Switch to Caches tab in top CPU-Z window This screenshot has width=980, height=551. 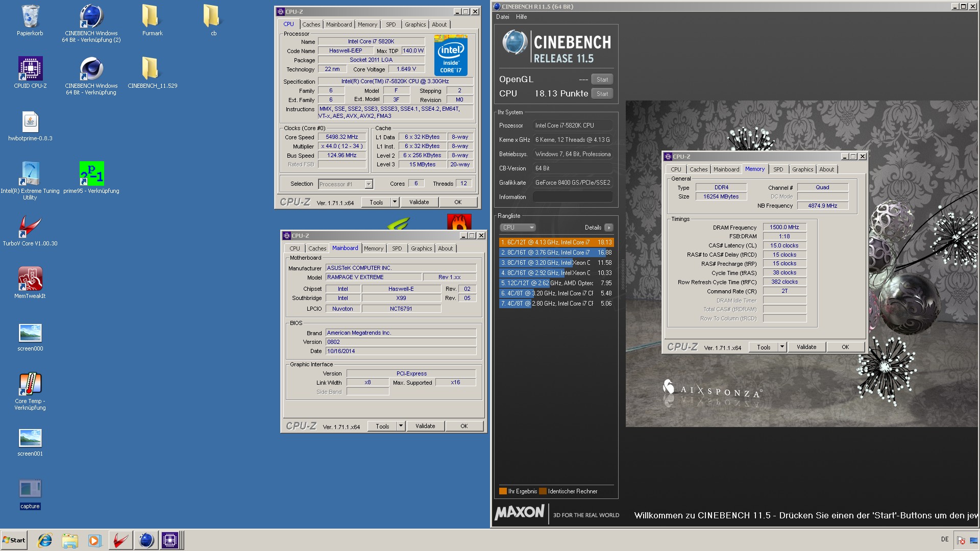[x=311, y=24]
